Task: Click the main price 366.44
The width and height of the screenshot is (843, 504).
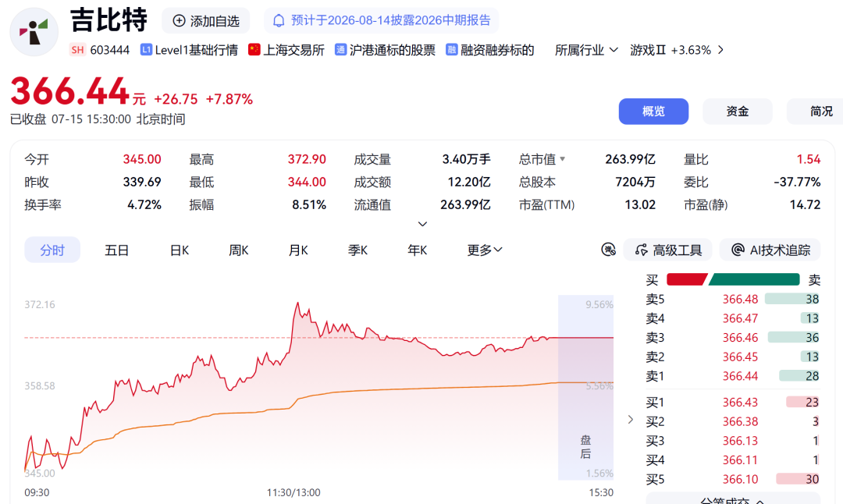Action: [x=70, y=91]
